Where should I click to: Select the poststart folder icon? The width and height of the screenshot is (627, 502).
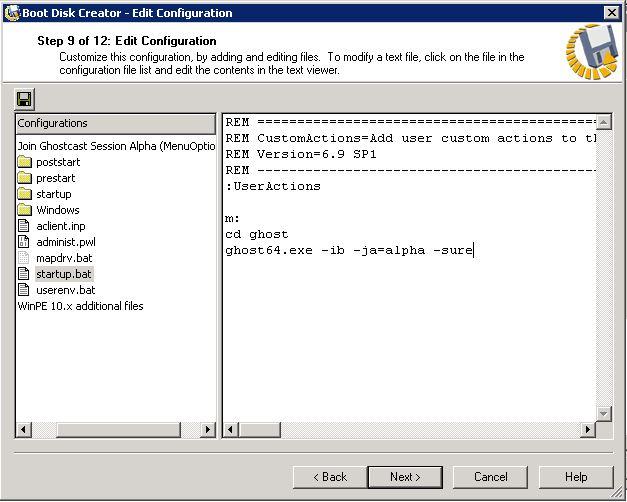[x=25, y=162]
